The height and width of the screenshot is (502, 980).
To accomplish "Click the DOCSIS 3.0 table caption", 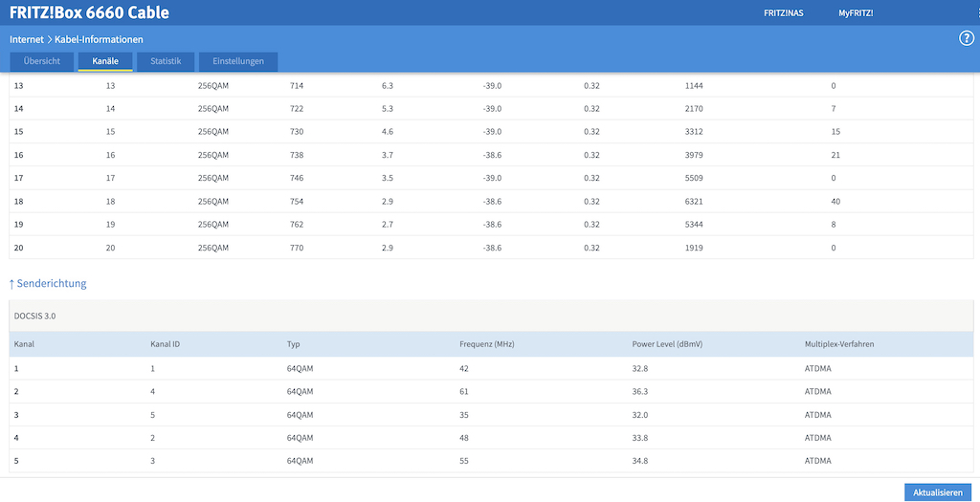I will pos(34,315).
